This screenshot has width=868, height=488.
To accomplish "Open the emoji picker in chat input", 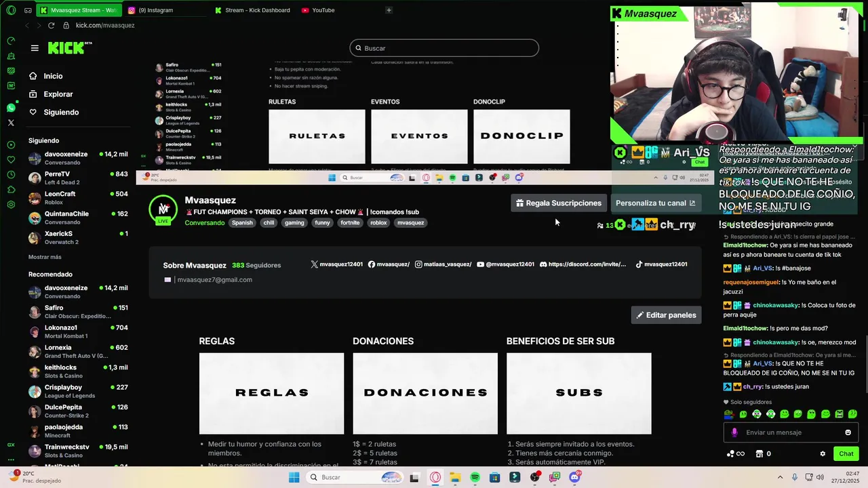I will tap(848, 432).
